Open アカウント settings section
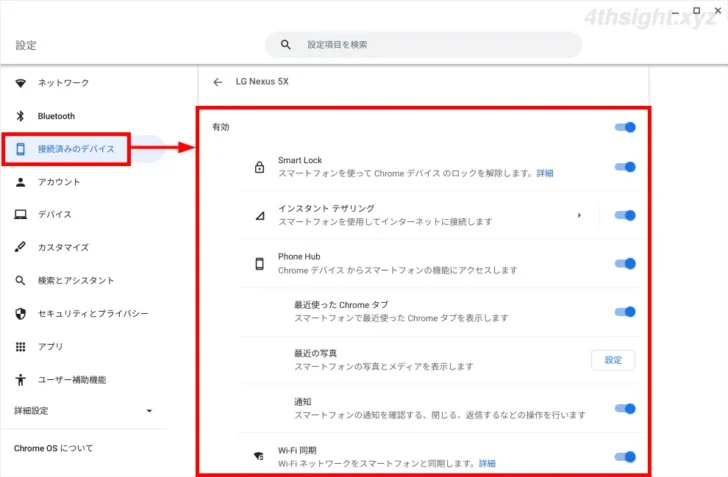 59,182
